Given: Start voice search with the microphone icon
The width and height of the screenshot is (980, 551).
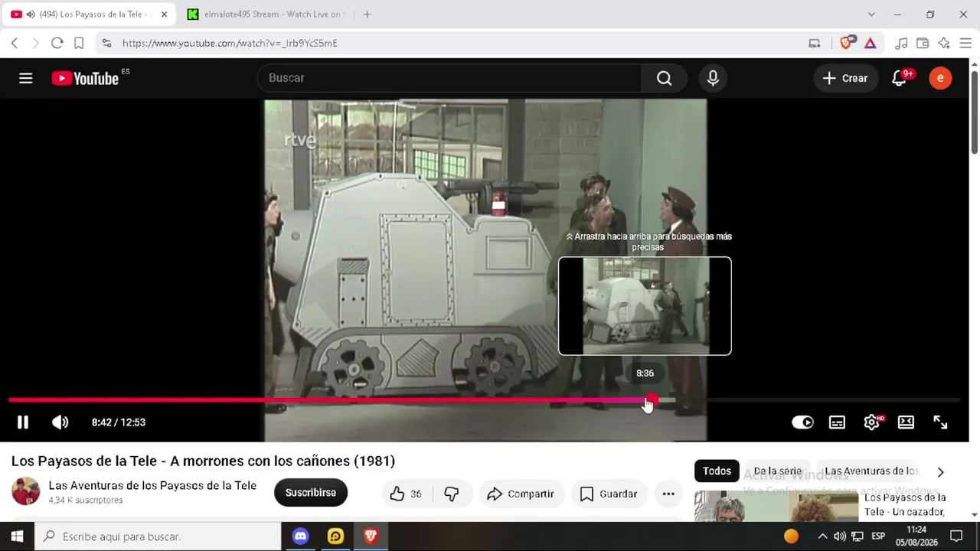Looking at the screenshot, I should (x=713, y=78).
